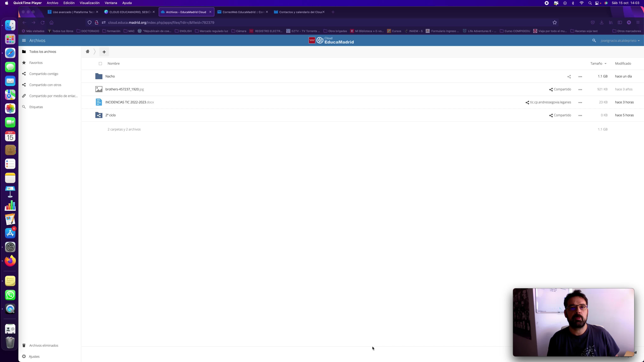
Task: Open the Nacho folder
Action: click(110, 76)
